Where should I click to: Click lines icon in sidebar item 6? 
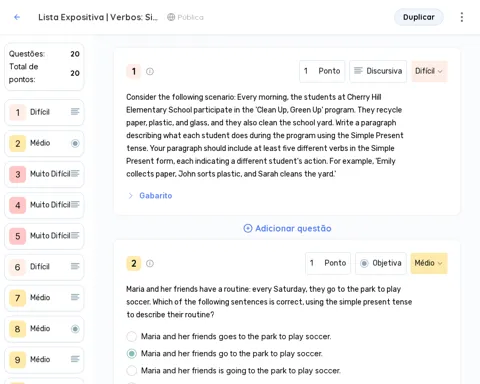[75, 266]
